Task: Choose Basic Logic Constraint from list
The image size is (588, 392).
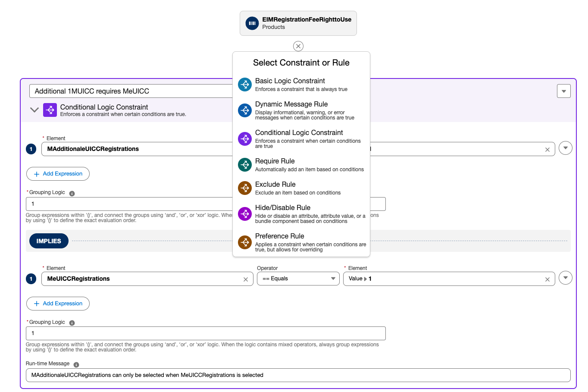Action: [x=301, y=85]
